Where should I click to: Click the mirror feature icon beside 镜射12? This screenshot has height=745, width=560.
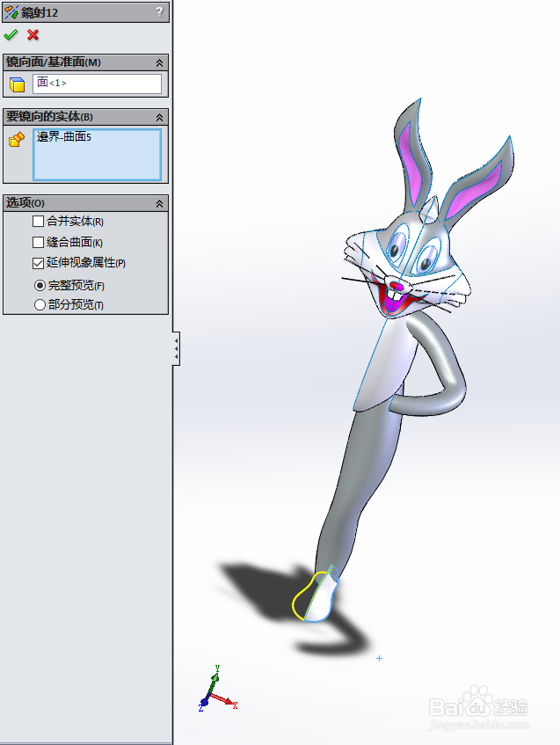(x=11, y=12)
